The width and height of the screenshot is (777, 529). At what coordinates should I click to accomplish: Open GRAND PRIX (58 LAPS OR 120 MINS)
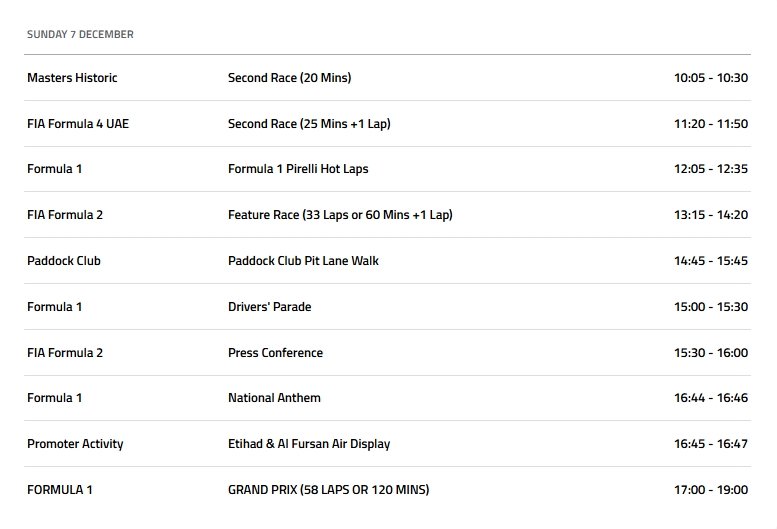tap(328, 490)
